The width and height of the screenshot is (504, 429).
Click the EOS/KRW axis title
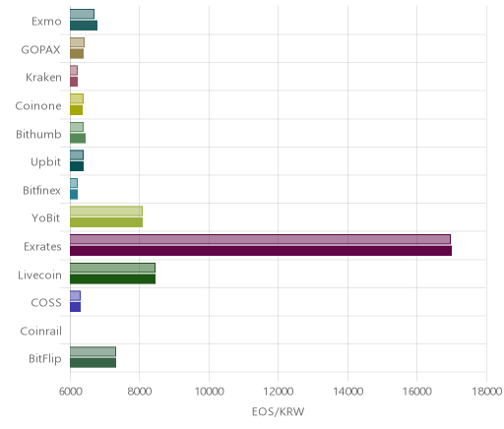point(279,411)
